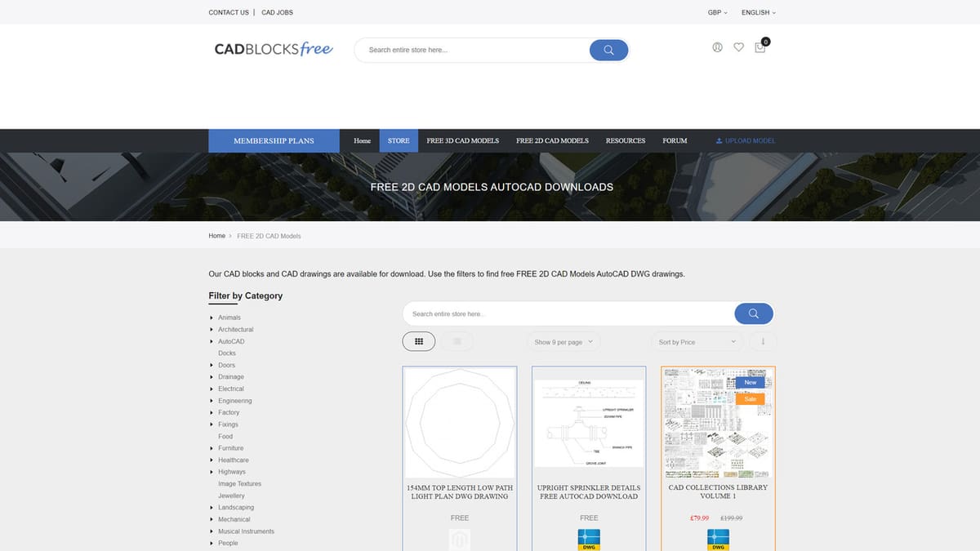Select the Mechanical category
The width and height of the screenshot is (980, 551).
click(x=234, y=519)
